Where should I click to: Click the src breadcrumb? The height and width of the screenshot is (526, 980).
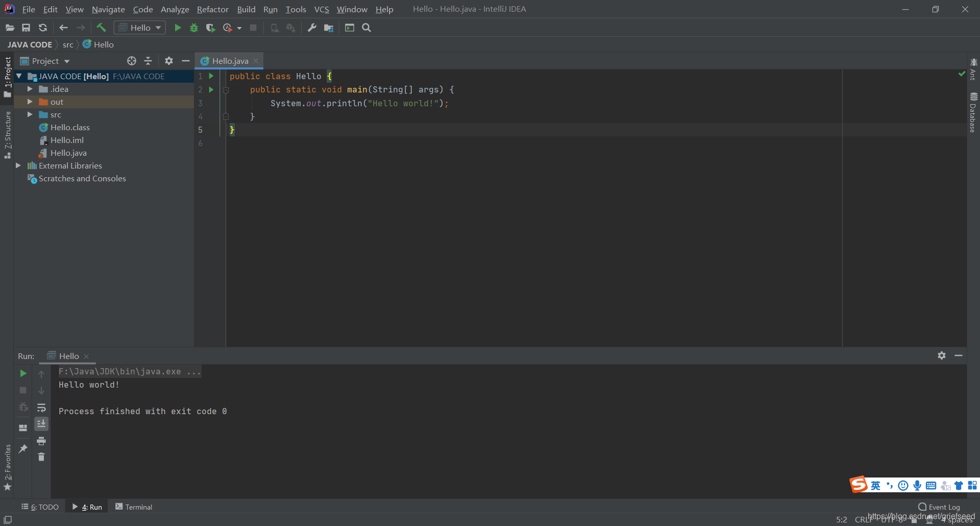click(x=68, y=44)
